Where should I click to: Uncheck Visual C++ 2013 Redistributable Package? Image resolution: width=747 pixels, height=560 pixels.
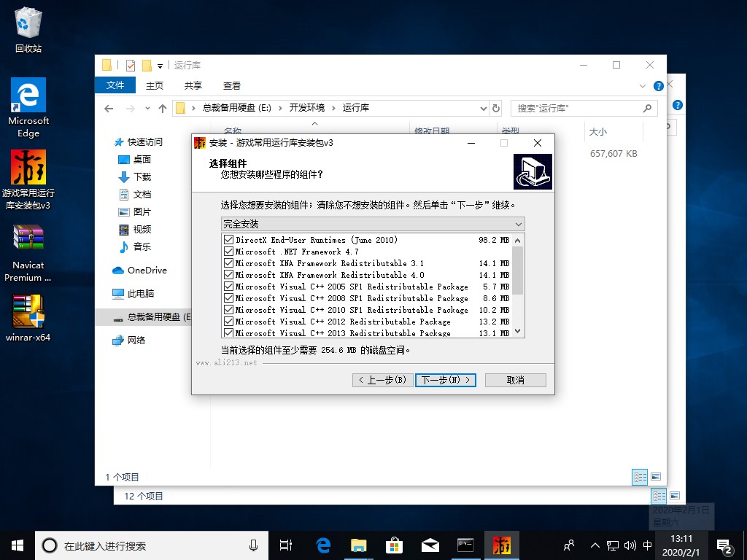tap(228, 332)
